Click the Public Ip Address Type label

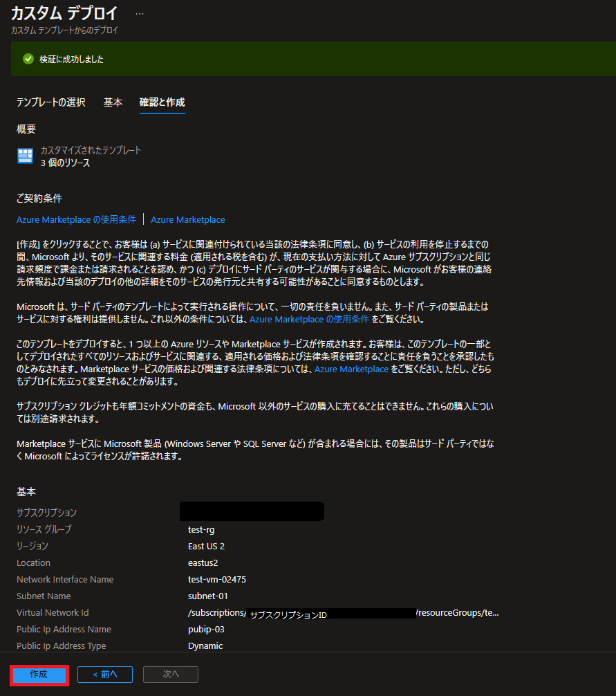point(62,646)
